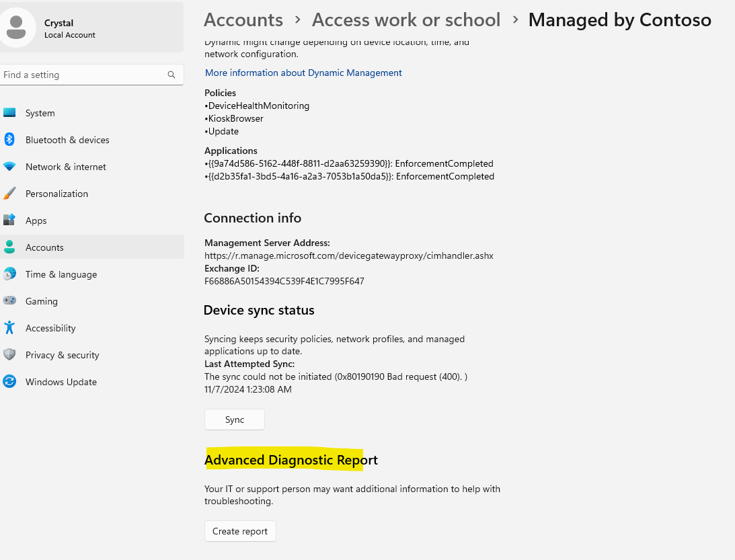Click the Advanced Diagnostic Report heading
The image size is (735, 560).
click(291, 460)
